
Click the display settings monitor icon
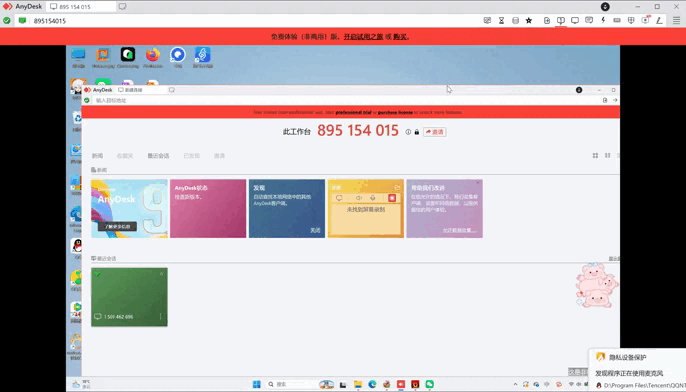pyautogui.click(x=575, y=20)
